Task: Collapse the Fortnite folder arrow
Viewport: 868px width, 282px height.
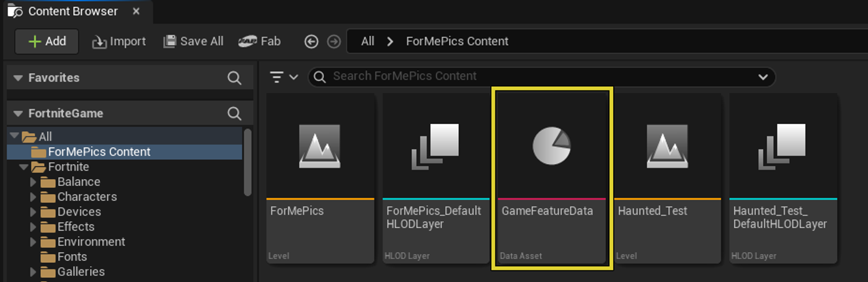Action: (x=24, y=167)
